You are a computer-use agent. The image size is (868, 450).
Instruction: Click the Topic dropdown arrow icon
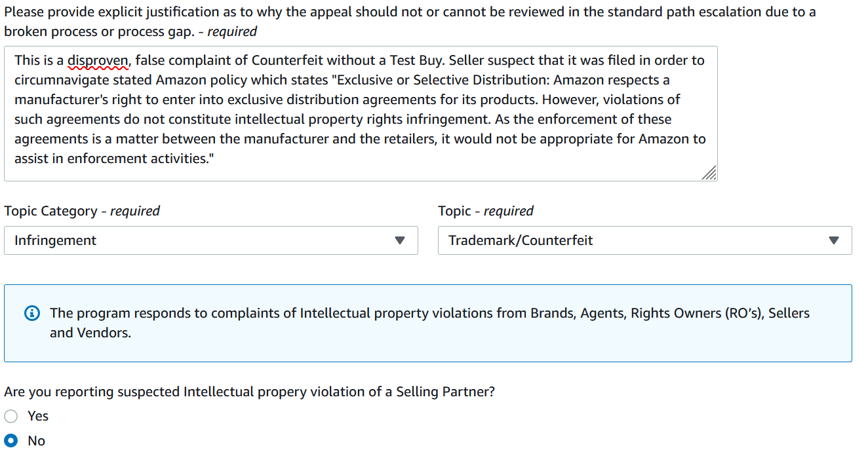pyautogui.click(x=834, y=240)
